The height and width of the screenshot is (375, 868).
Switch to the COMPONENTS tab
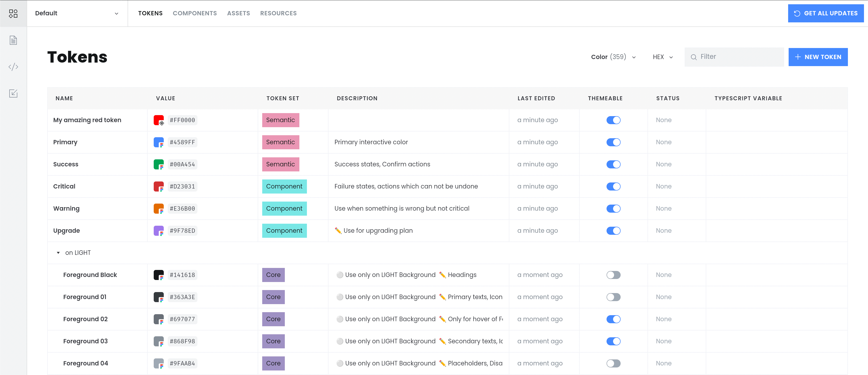pyautogui.click(x=195, y=13)
